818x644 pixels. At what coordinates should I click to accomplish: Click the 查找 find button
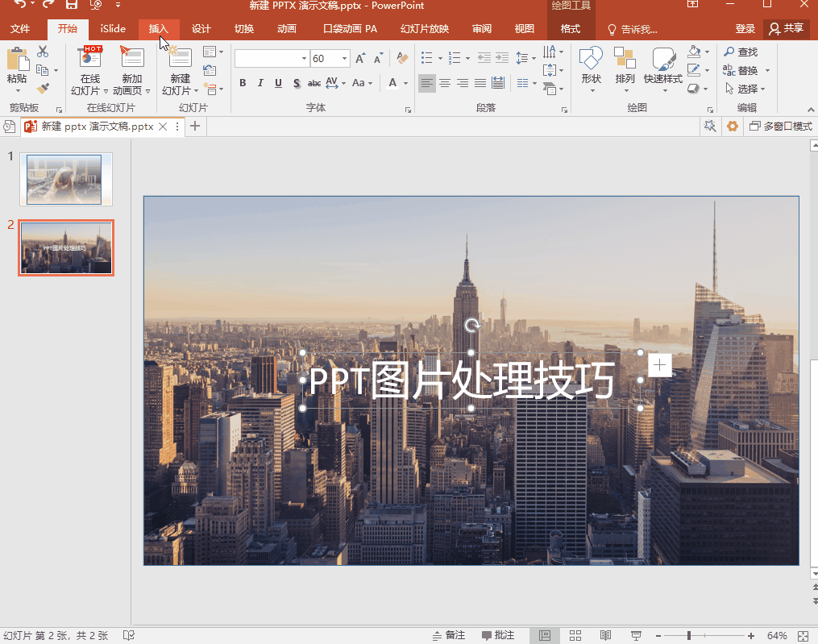pos(741,52)
